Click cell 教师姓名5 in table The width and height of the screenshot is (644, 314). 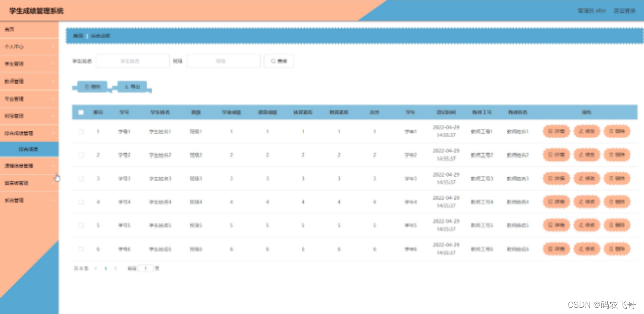coord(517,225)
